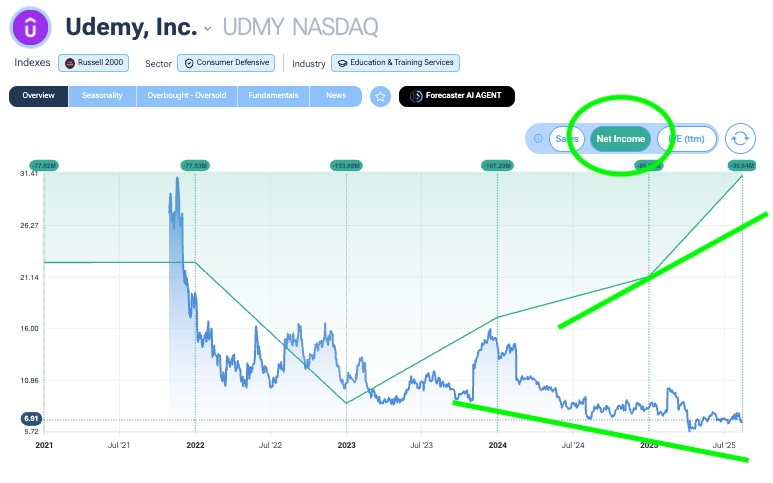
Task: Expand the company dropdown next to Udemy, Inc.
Action: click(208, 29)
